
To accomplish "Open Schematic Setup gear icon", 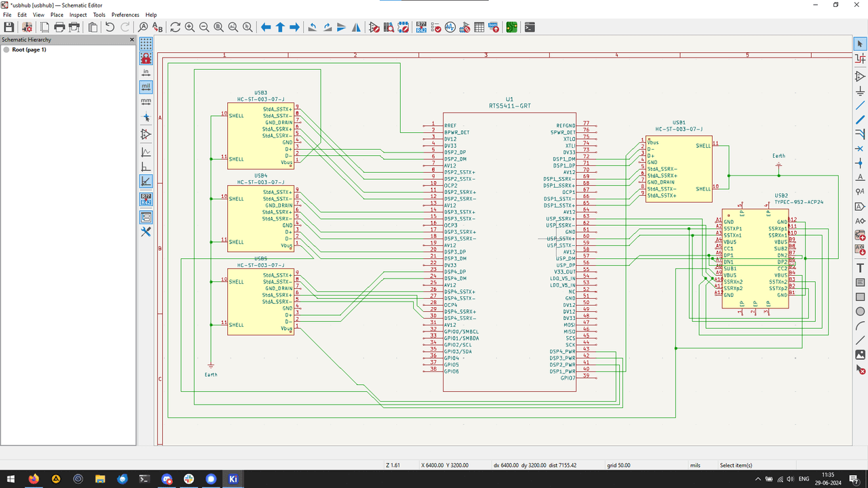I will pos(27,27).
